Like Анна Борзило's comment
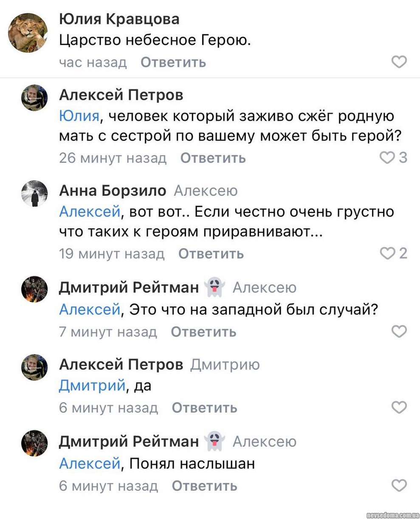The width and height of the screenshot is (420, 519). [387, 253]
